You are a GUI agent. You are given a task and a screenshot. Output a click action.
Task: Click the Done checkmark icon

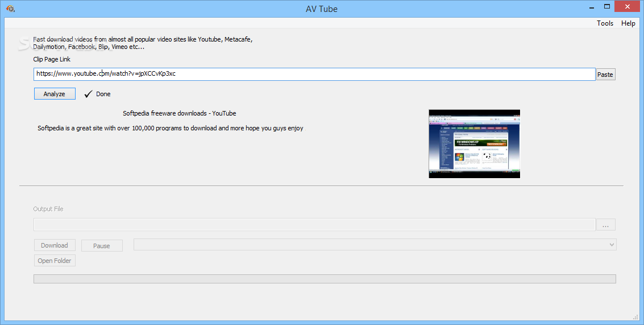88,94
